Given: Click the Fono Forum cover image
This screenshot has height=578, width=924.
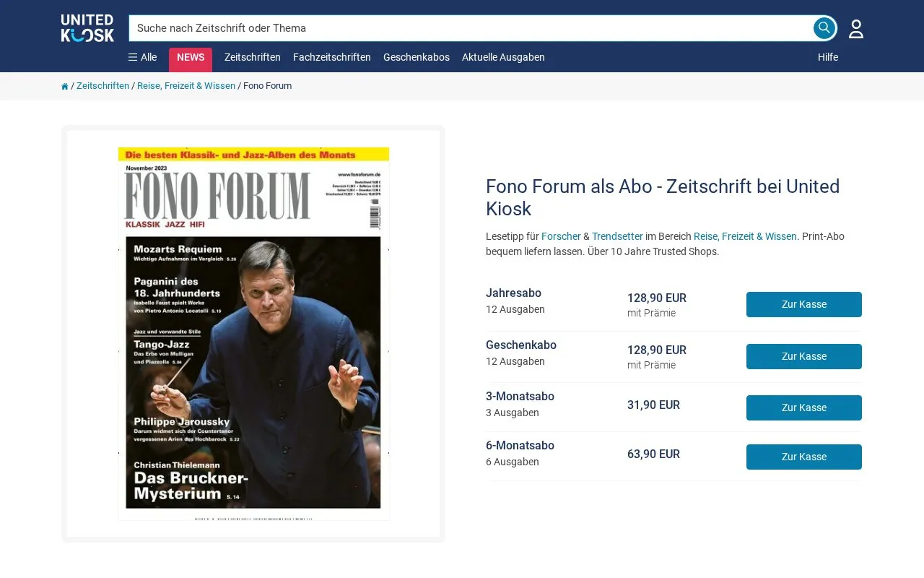Looking at the screenshot, I should coord(253,334).
